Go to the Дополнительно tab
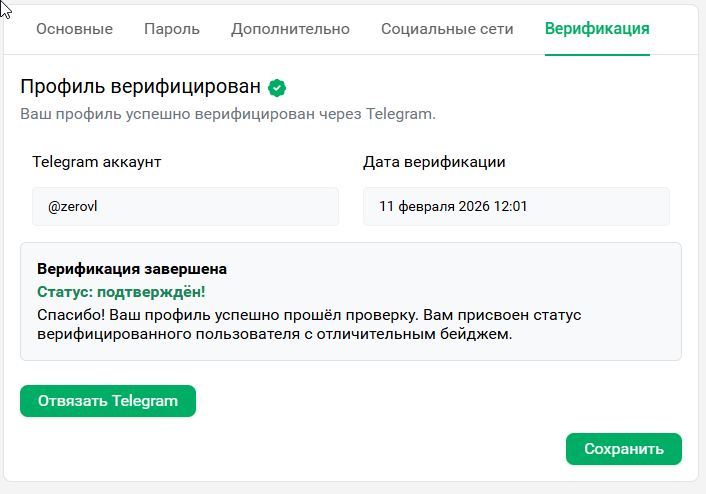The width and height of the screenshot is (706, 494). coord(290,29)
